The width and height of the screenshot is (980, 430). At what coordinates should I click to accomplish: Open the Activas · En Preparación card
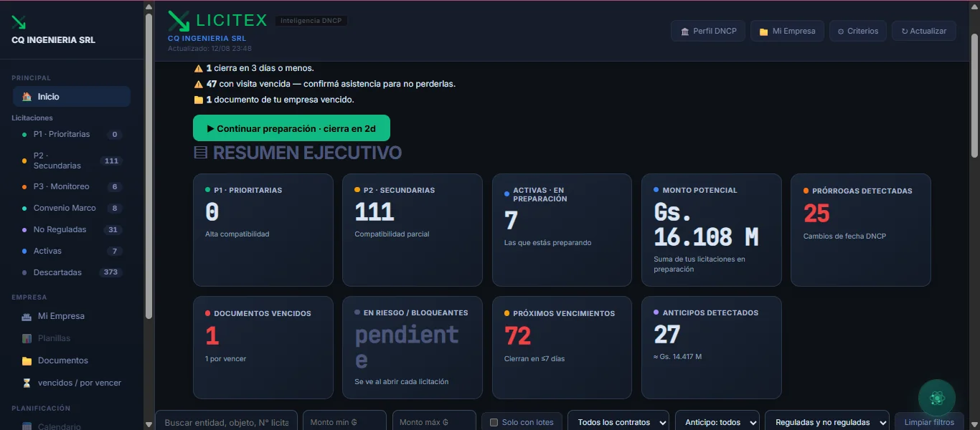[x=562, y=230]
